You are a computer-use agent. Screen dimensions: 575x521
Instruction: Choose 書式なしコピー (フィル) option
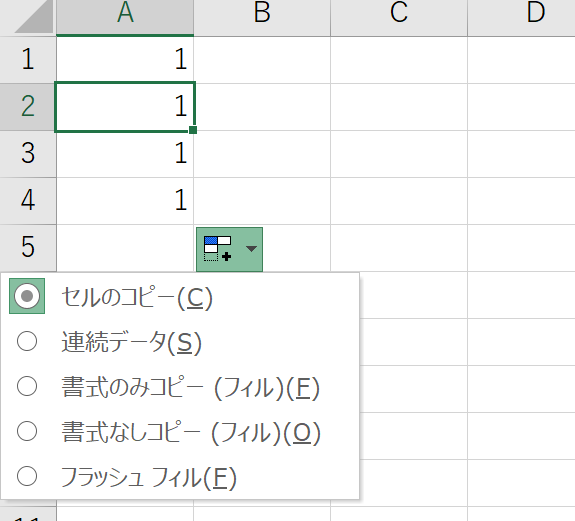pyautogui.click(x=27, y=432)
